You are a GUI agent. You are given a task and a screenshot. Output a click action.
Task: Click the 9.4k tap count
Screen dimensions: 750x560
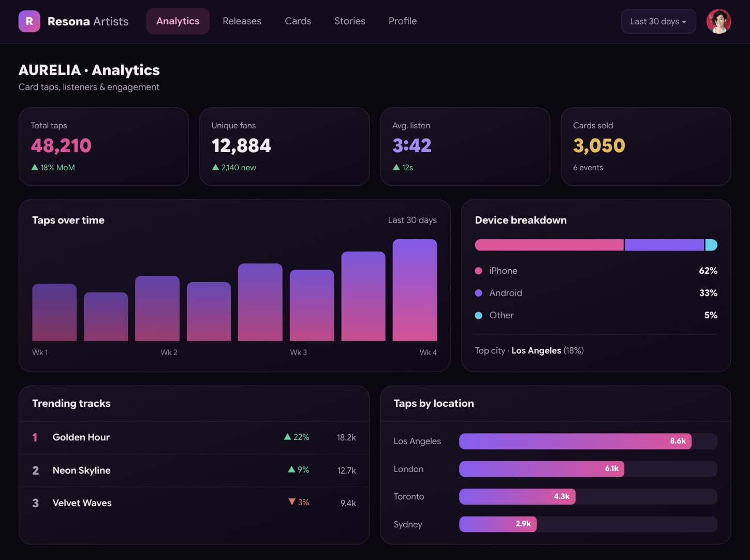348,503
